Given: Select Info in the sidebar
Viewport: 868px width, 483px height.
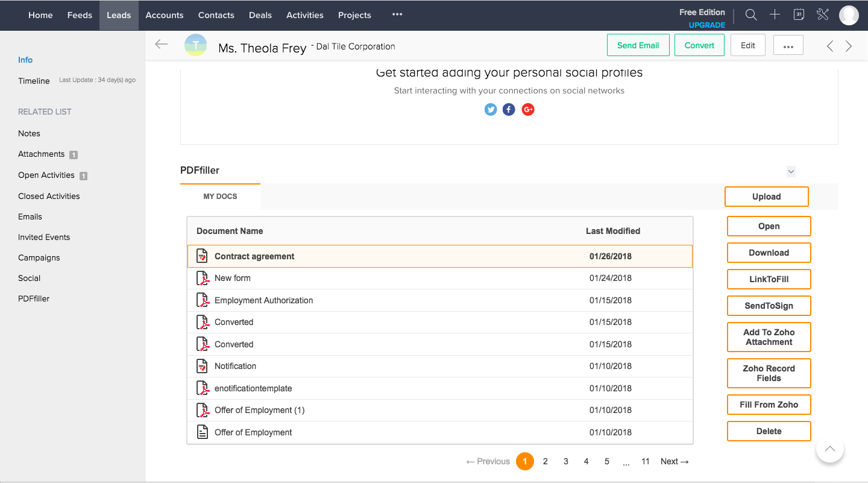Looking at the screenshot, I should [25, 60].
